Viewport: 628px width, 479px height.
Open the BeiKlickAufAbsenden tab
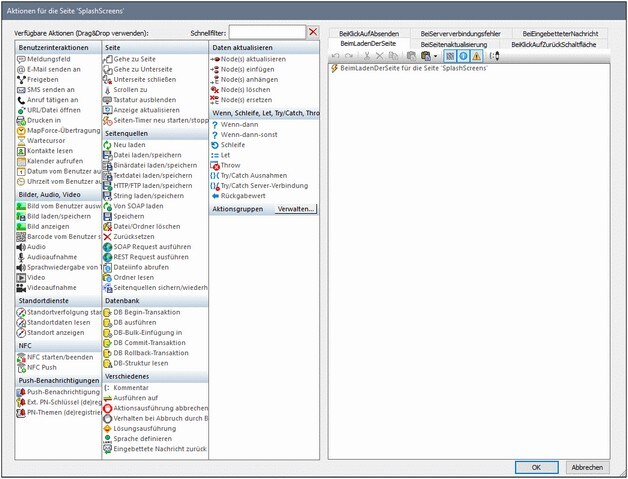tap(368, 33)
